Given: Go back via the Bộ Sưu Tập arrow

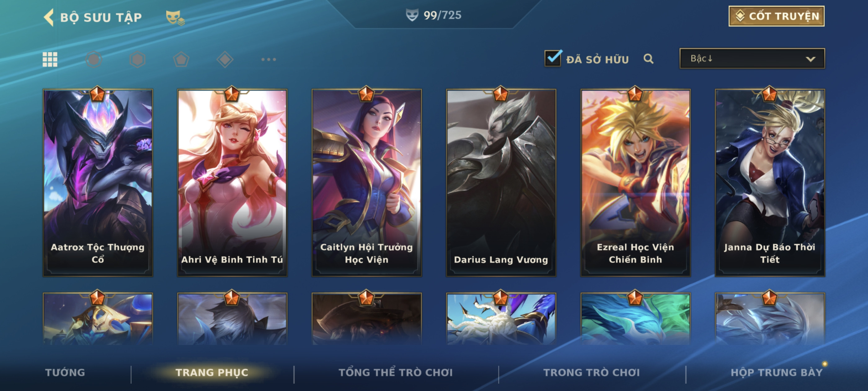Looking at the screenshot, I should point(49,17).
